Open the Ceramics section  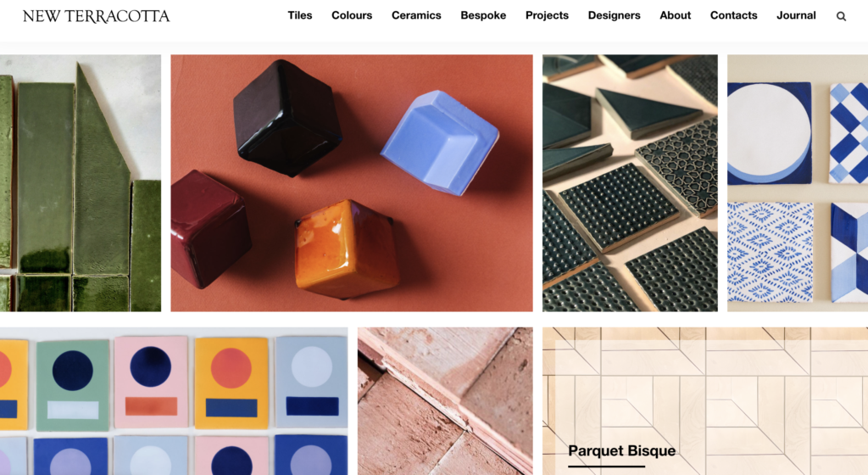coord(416,15)
